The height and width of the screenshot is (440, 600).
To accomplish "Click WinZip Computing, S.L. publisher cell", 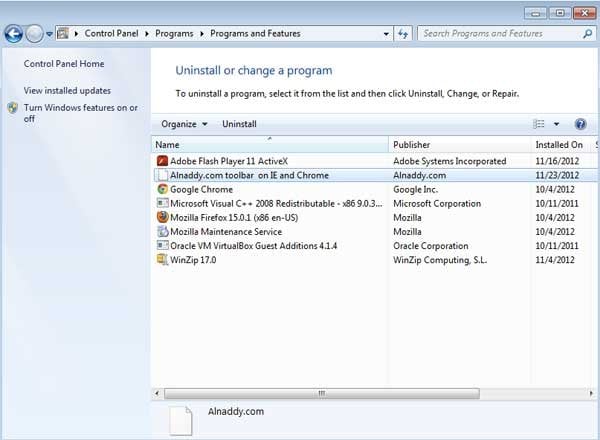I will (440, 260).
